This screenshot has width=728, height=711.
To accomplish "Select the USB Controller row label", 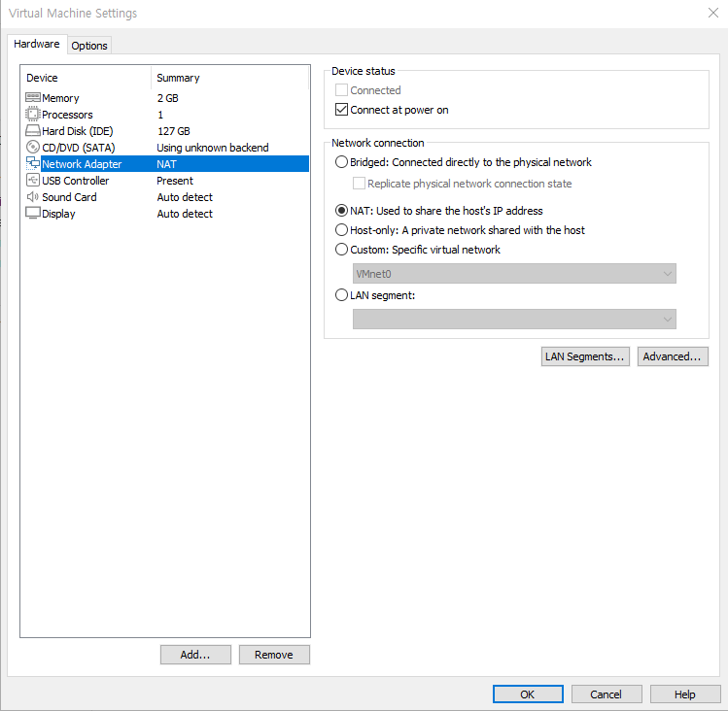I will click(76, 181).
